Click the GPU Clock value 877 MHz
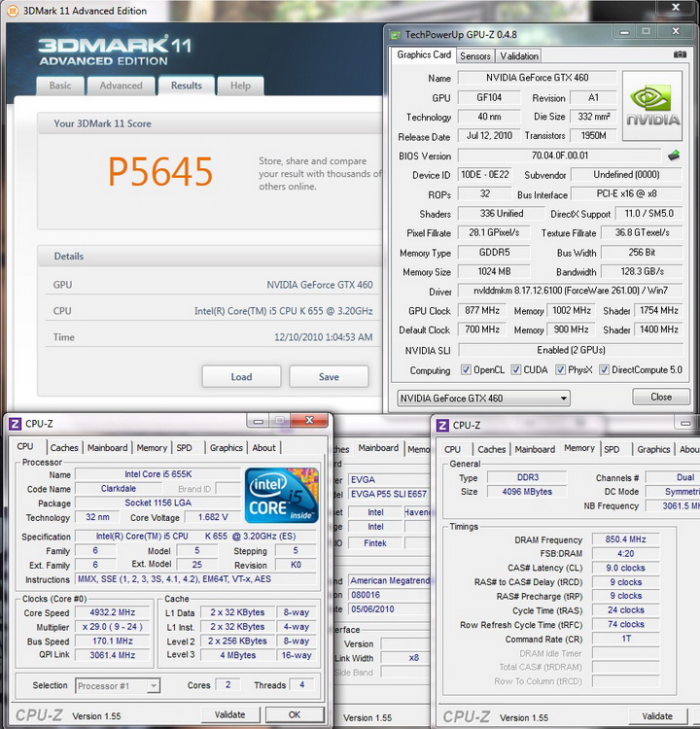 coord(482,310)
